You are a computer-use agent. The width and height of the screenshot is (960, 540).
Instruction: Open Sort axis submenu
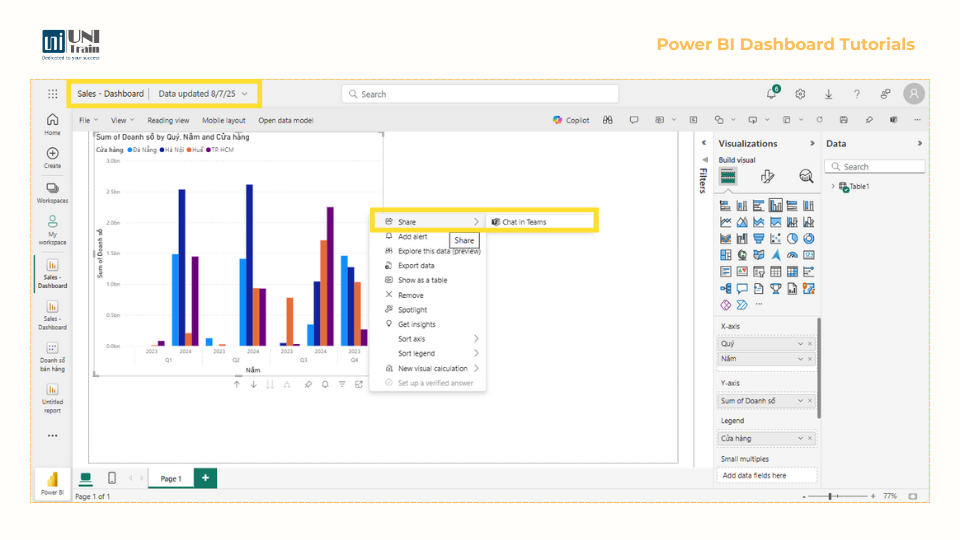point(427,339)
